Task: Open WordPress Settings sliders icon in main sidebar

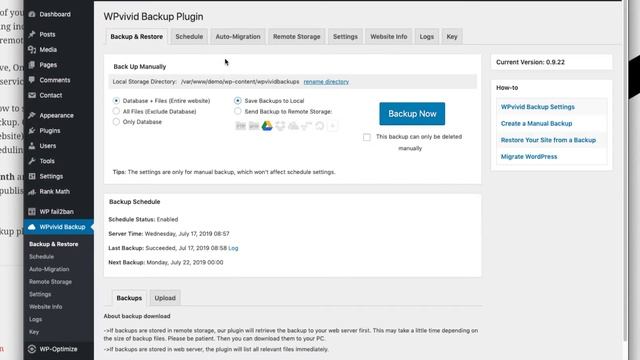Action: [32, 176]
